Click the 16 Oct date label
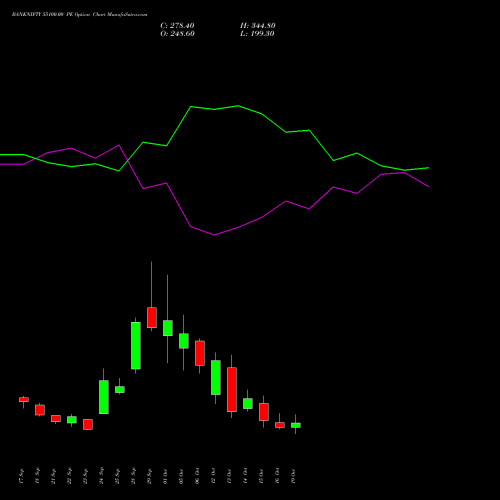Viewport: 500px width, 500px height. (278, 476)
